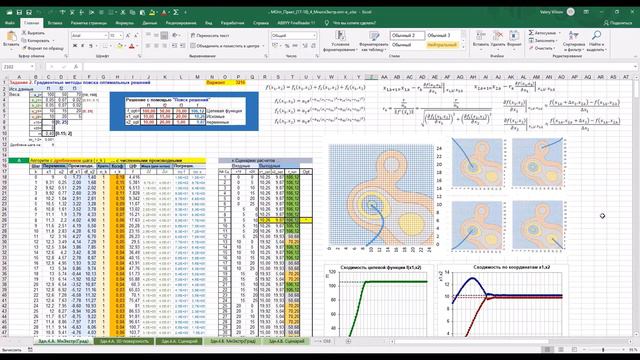Expand the cell styles gallery arrow
The width and height of the screenshot is (640, 360).
[463, 48]
